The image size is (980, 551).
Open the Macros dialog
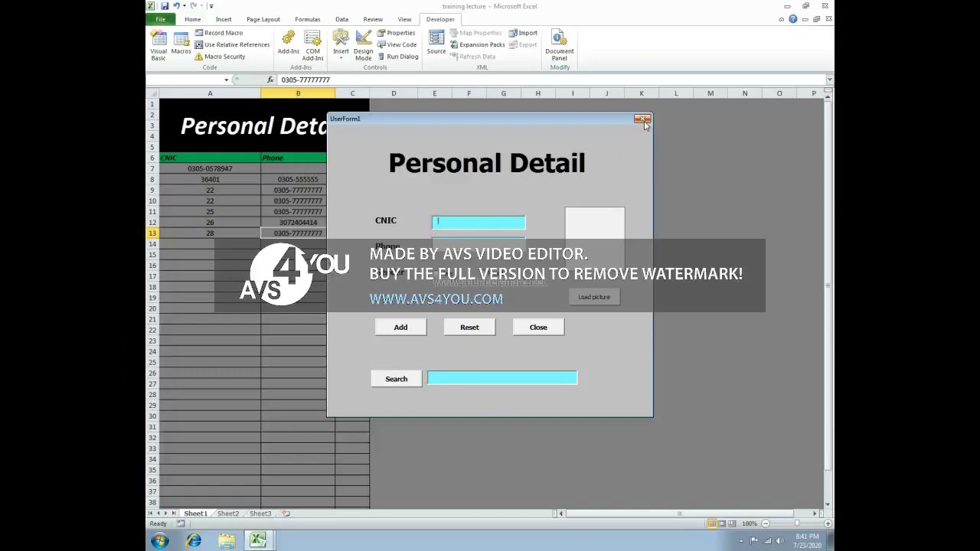tap(181, 43)
